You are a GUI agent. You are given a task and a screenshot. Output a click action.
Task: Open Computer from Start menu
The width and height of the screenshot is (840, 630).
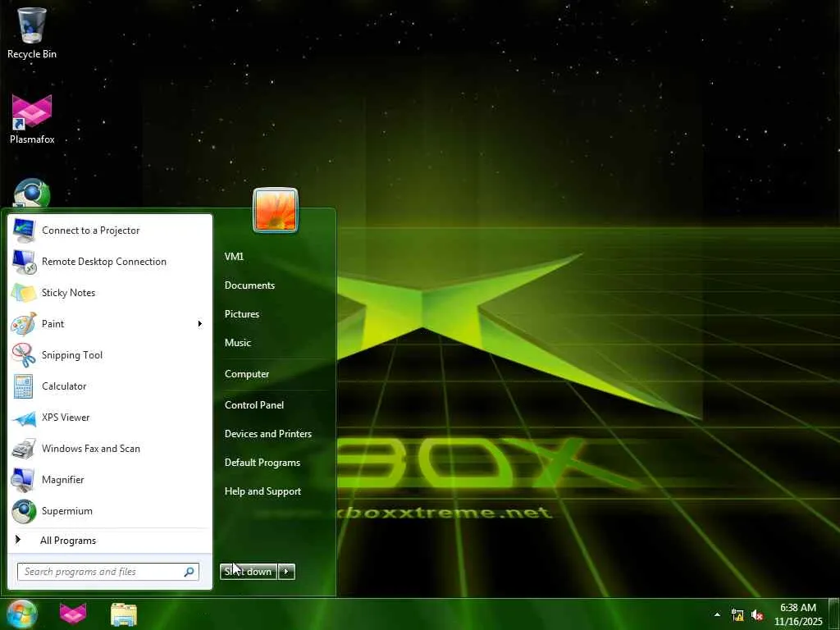point(247,374)
